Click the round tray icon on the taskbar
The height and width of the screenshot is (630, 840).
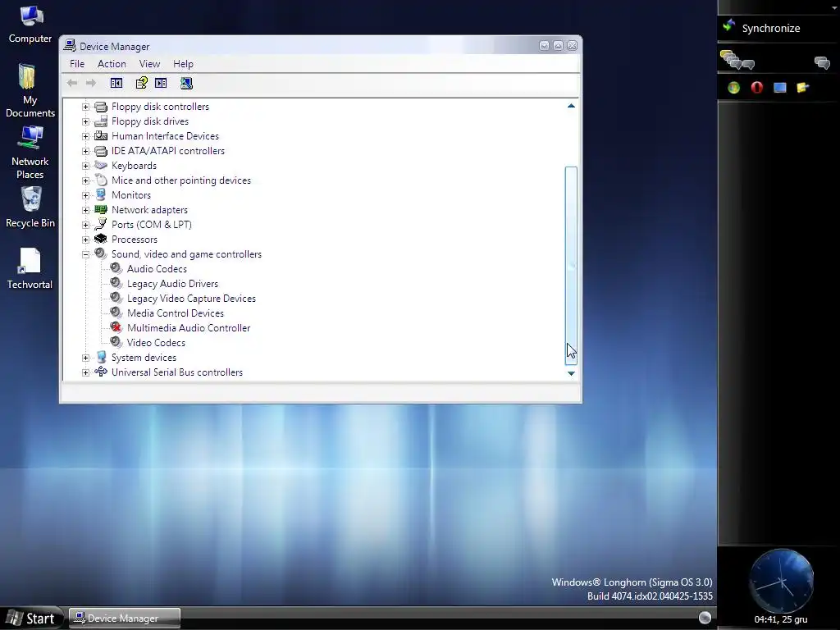click(705, 618)
